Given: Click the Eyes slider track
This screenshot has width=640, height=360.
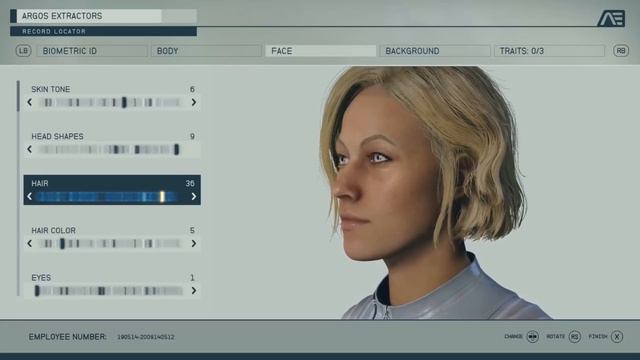Looking at the screenshot, I should pos(109,291).
